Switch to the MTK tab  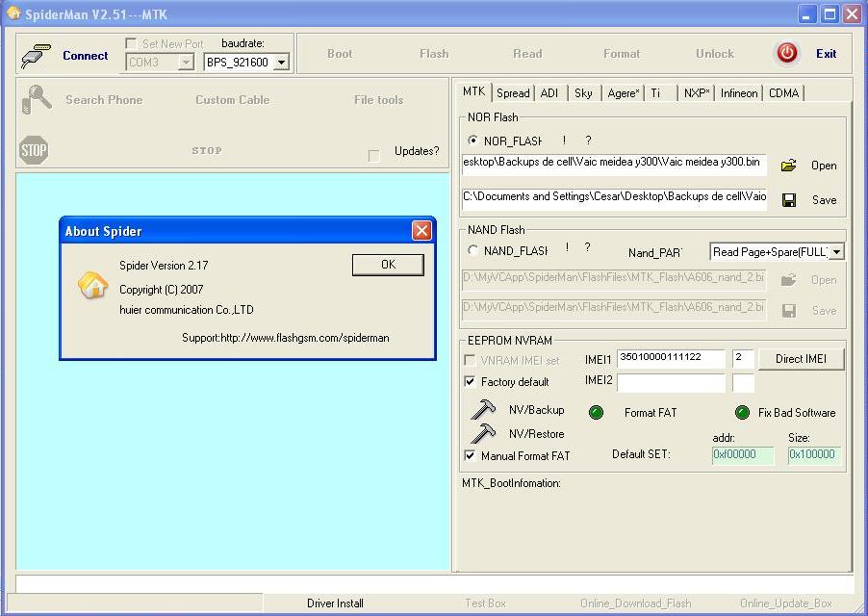click(x=473, y=91)
